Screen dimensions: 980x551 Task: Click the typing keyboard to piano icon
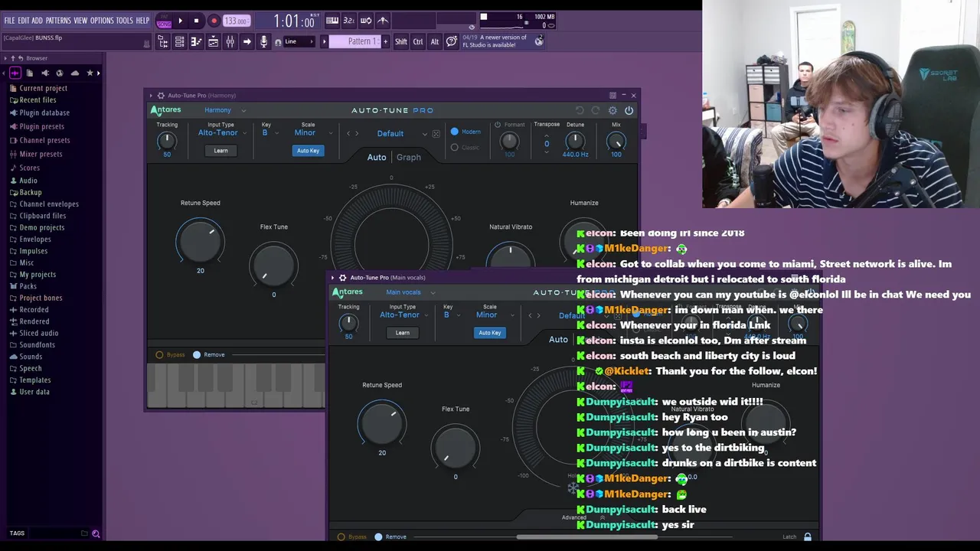pyautogui.click(x=332, y=21)
